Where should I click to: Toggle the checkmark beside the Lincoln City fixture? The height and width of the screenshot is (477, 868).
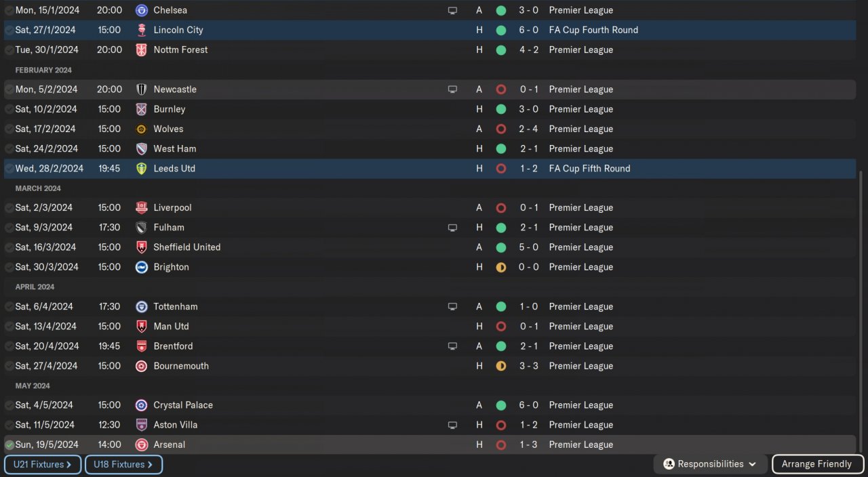coord(9,30)
